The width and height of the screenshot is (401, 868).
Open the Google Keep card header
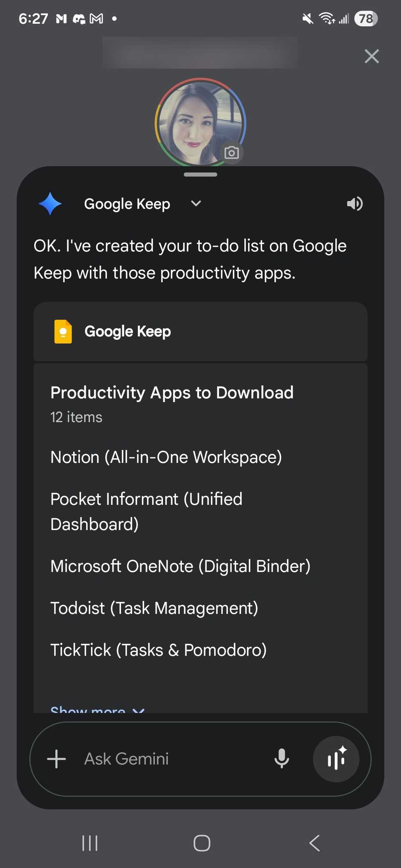[200, 331]
